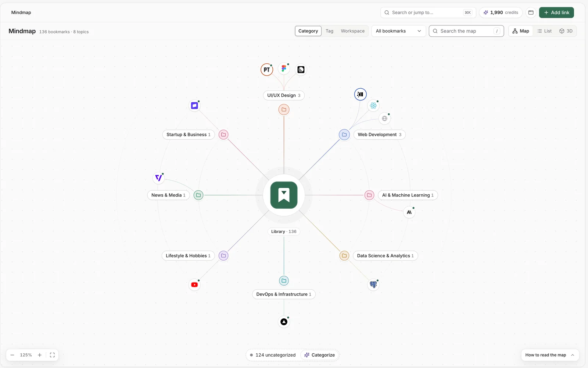
Task: Switch to 3D view
Action: 566,31
